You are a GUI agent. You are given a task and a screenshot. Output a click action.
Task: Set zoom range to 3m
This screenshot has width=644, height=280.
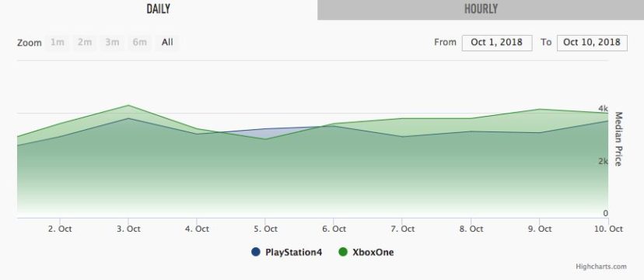click(x=112, y=42)
